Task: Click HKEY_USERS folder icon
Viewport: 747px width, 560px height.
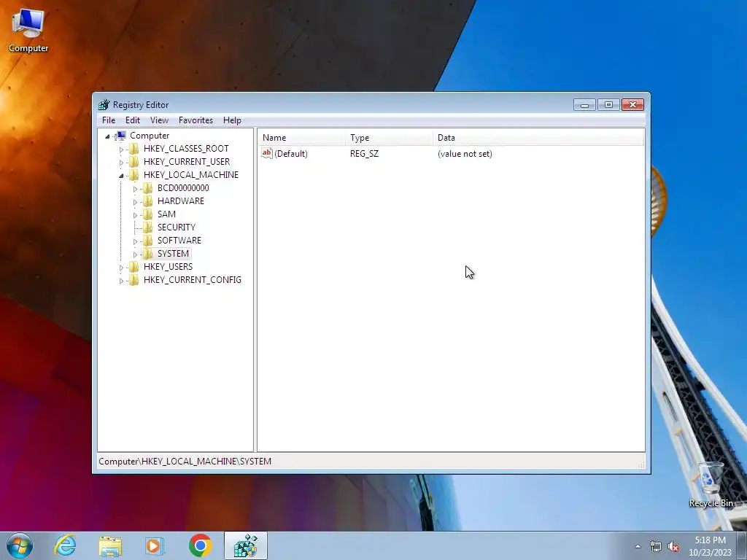Action: (134, 267)
